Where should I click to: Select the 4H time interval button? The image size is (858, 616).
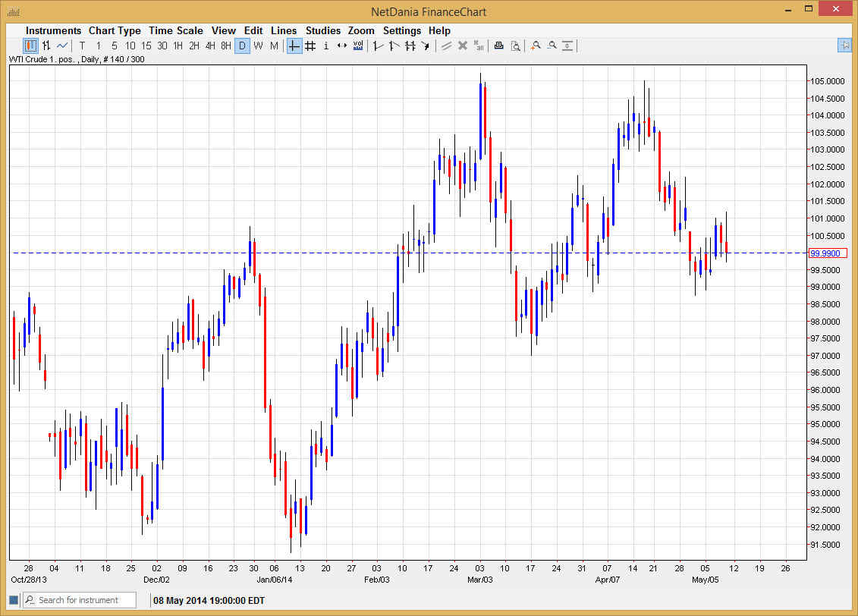pyautogui.click(x=210, y=46)
